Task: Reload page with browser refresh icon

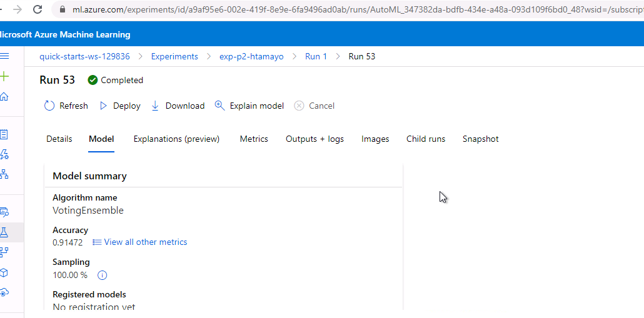Action: click(38, 9)
